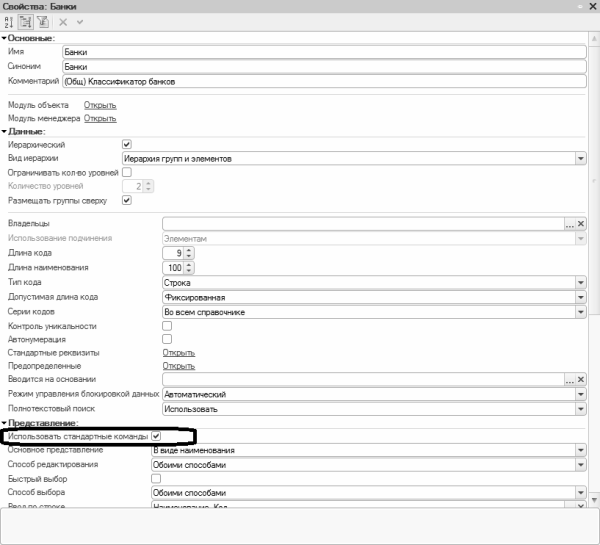Click the alphabetical sort toolbar icon
Screen dimensions: 600x545
pyautogui.click(x=10, y=21)
